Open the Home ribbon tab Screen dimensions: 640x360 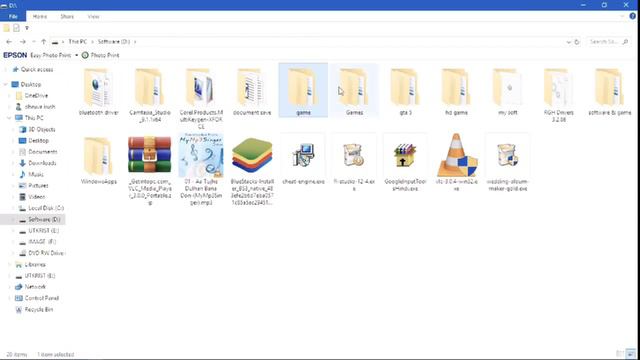(x=40, y=16)
